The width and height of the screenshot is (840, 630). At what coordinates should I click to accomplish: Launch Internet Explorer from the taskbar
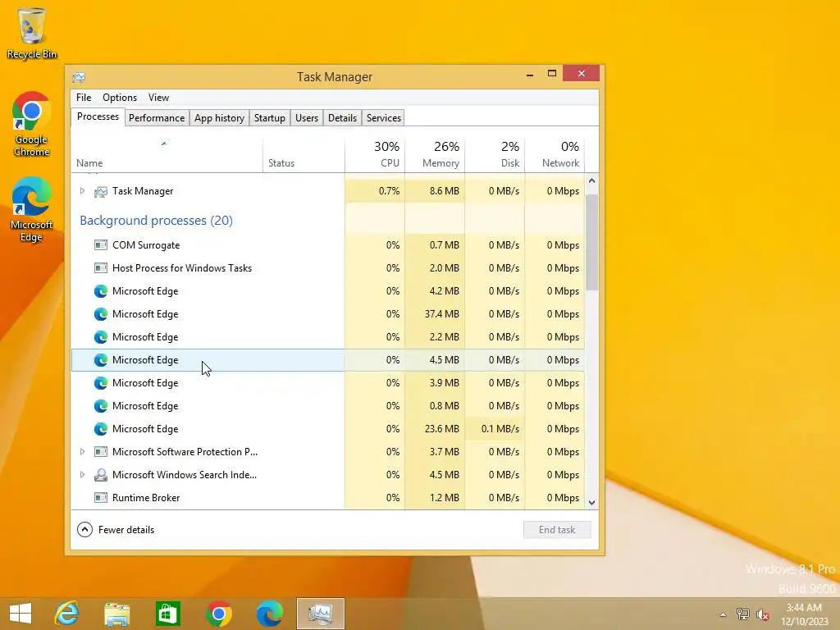[67, 614]
